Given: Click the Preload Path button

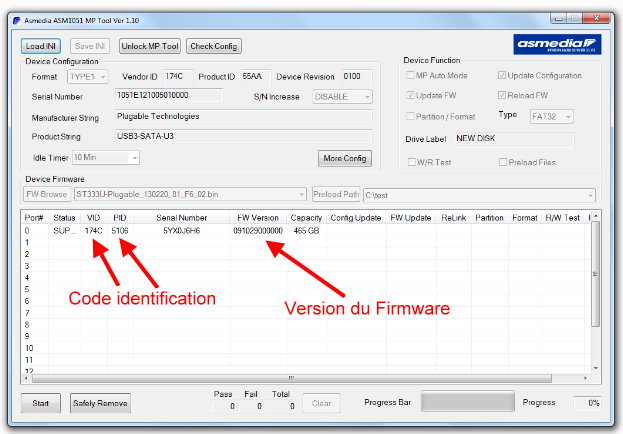Looking at the screenshot, I should (336, 194).
